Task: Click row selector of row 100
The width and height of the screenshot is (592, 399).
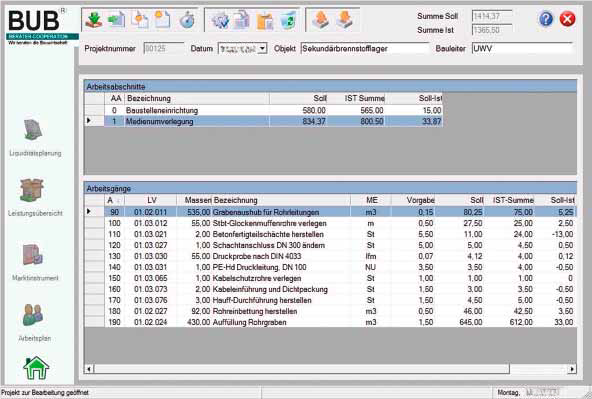Action: click(94, 223)
